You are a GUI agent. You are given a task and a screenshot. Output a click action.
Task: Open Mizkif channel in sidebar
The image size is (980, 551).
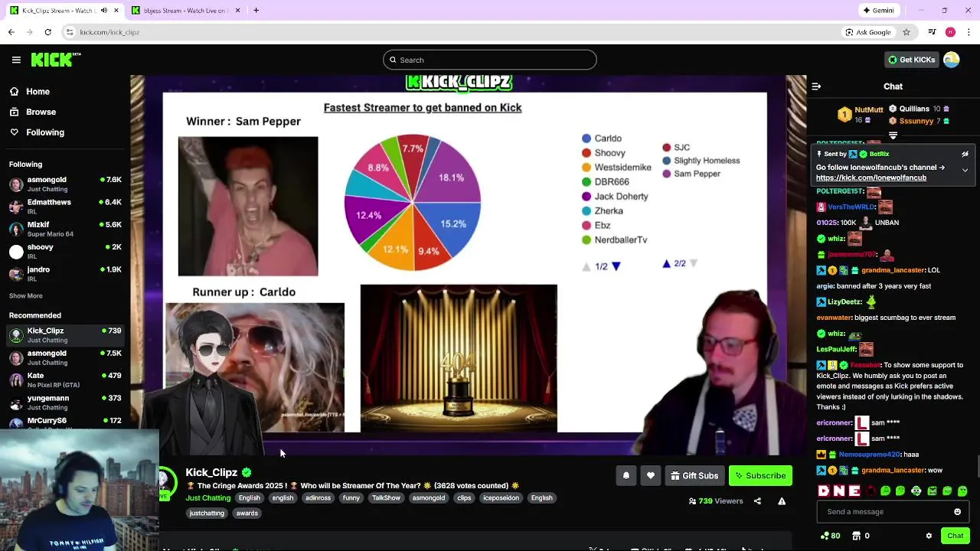pos(65,229)
